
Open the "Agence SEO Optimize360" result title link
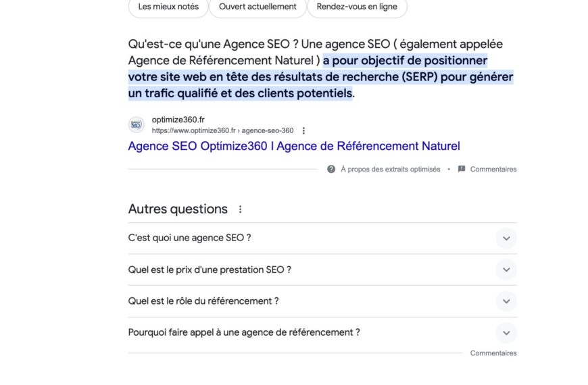click(294, 146)
